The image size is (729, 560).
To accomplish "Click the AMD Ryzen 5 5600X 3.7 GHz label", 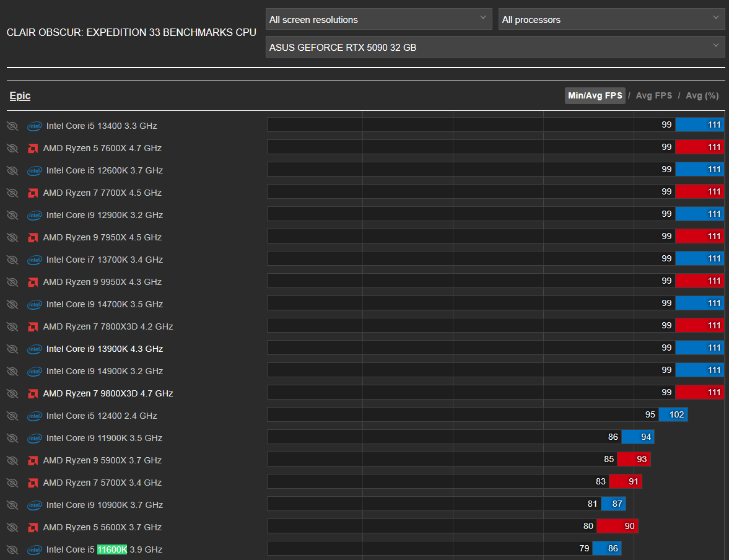I will point(102,527).
